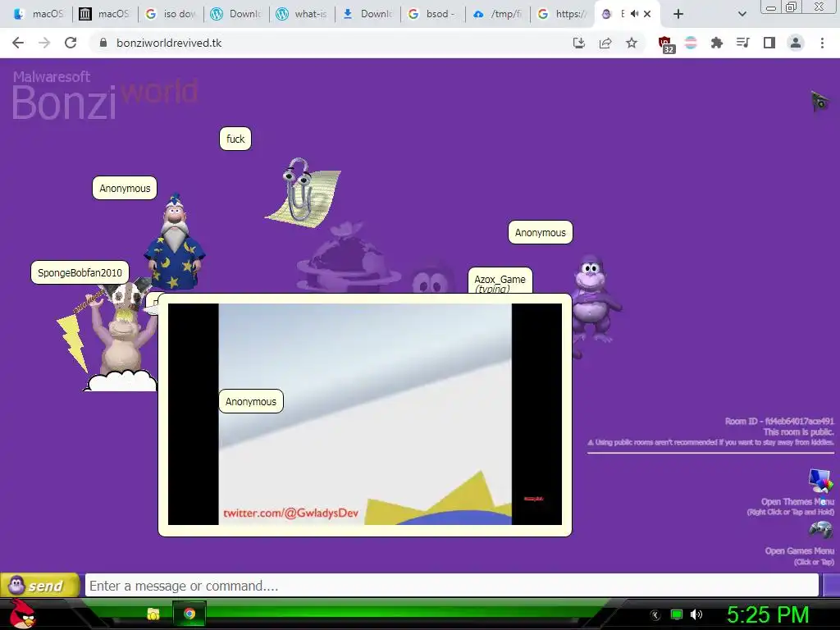
Task: Click the padlock site info icon
Action: pos(103,43)
